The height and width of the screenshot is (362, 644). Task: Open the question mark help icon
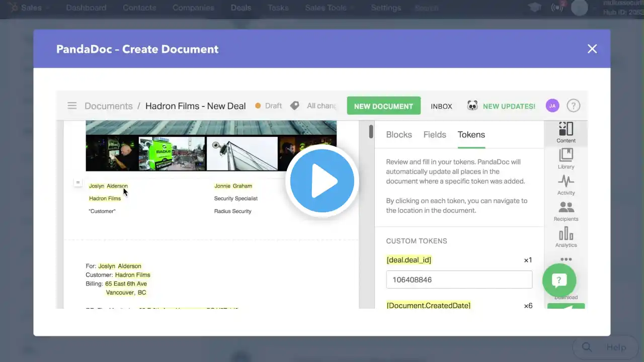(574, 106)
